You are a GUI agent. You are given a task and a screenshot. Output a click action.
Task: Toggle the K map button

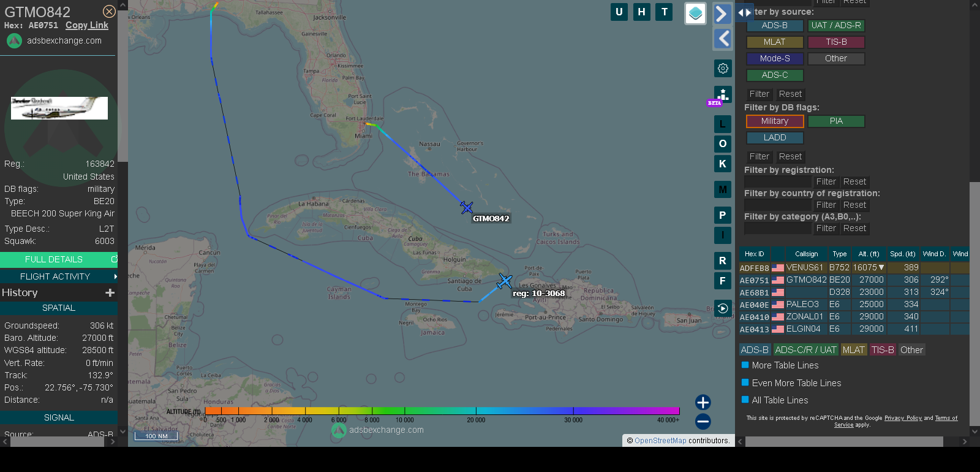pyautogui.click(x=723, y=164)
